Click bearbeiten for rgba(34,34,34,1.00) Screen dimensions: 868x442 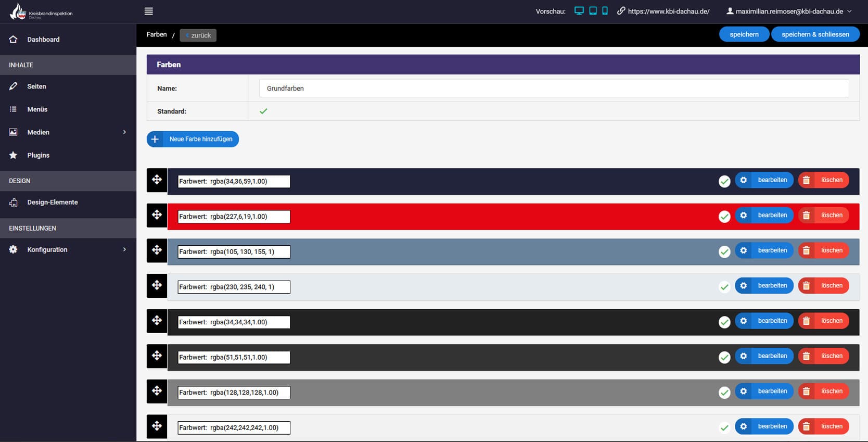[764, 321]
